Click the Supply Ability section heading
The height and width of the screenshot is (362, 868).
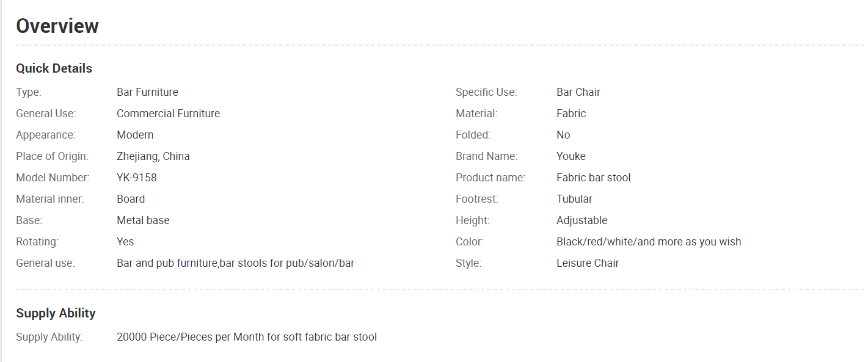coord(56,313)
